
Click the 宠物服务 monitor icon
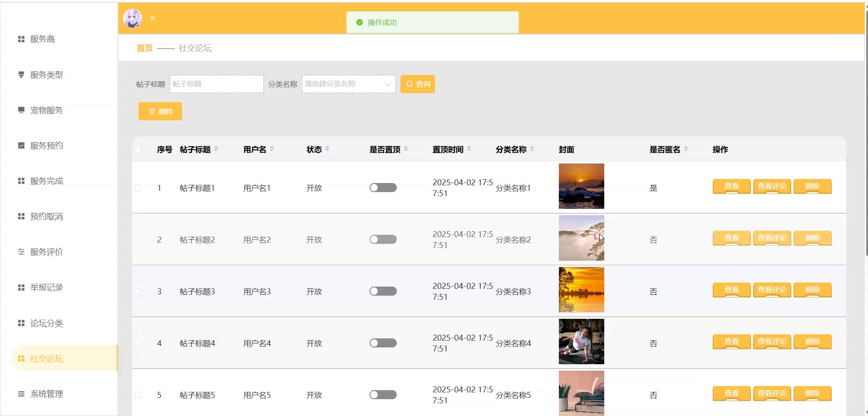click(x=21, y=110)
